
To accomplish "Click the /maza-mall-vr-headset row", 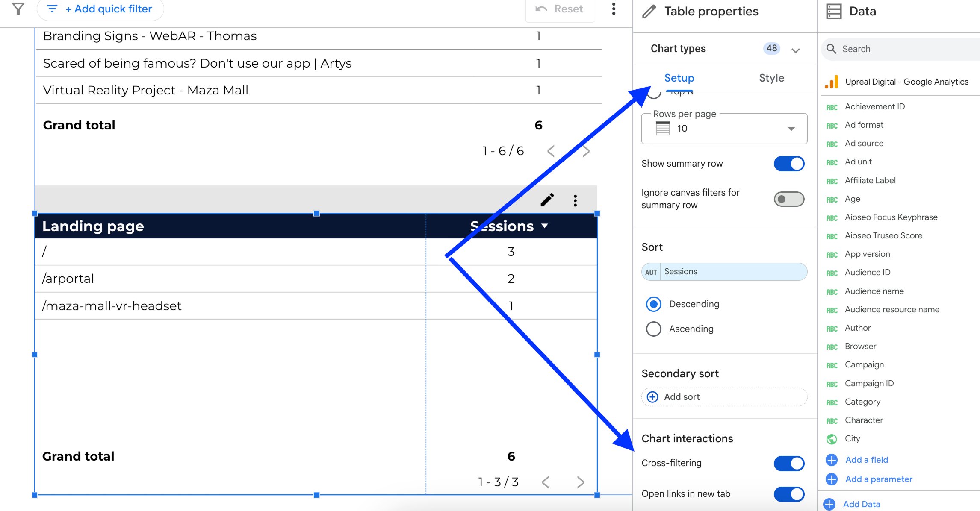I will (316, 305).
